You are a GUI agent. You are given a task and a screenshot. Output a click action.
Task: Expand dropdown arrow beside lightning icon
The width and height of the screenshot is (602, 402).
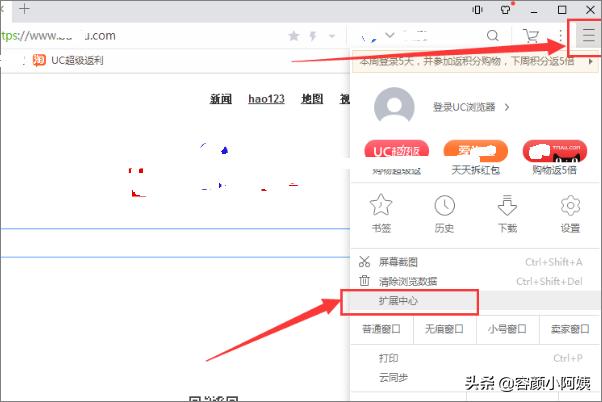click(x=331, y=36)
